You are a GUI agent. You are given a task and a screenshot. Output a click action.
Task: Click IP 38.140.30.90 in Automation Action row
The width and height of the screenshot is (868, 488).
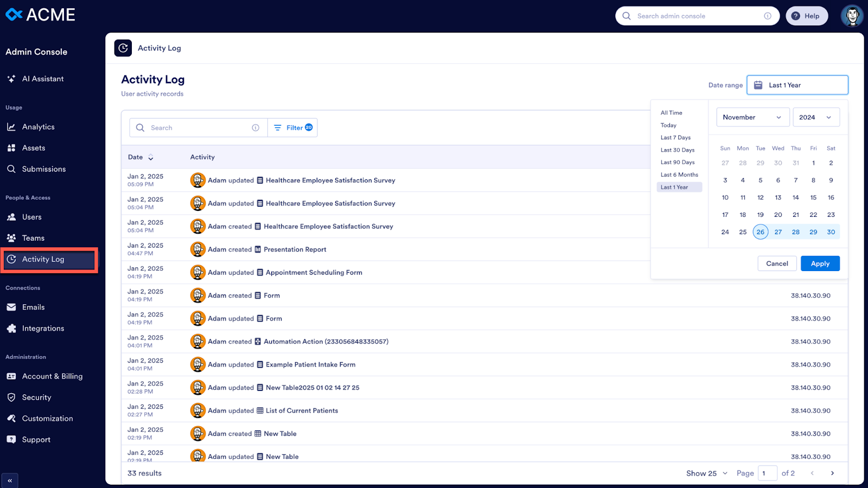tap(810, 342)
